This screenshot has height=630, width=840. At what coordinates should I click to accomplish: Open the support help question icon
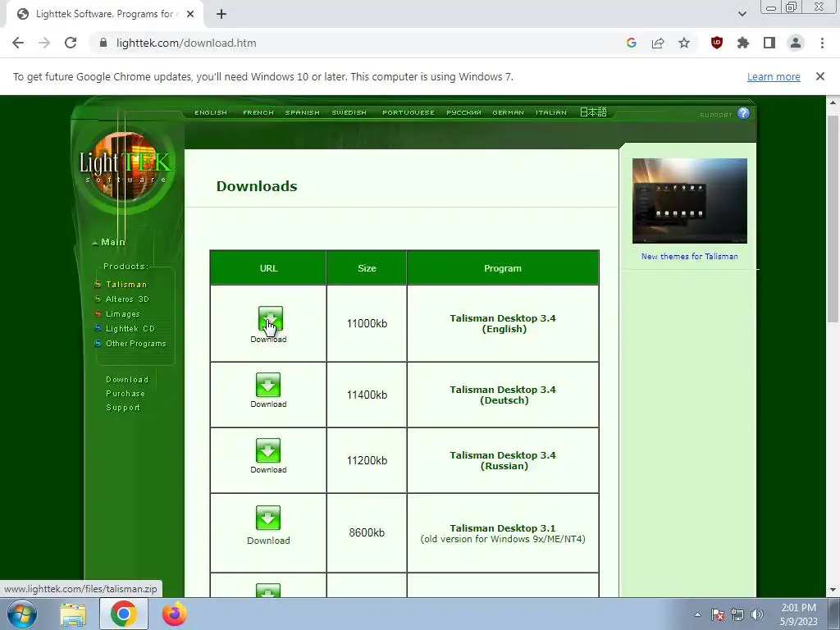pyautogui.click(x=743, y=113)
